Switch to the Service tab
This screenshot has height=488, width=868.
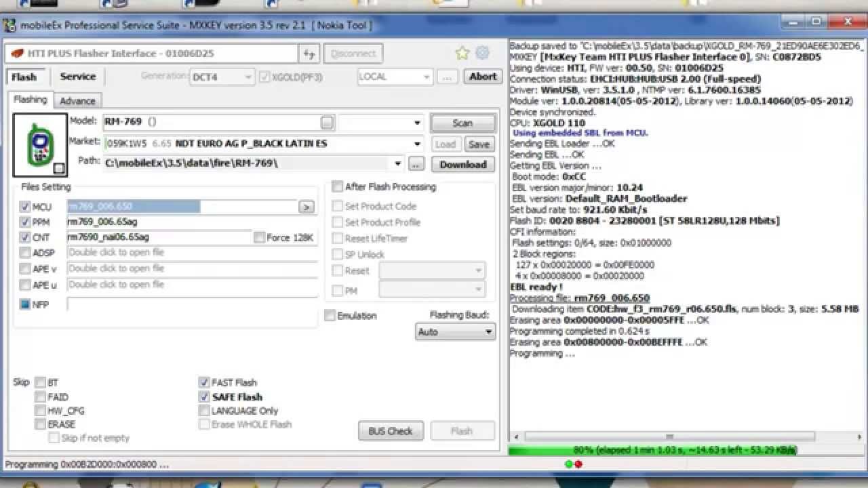(x=78, y=77)
